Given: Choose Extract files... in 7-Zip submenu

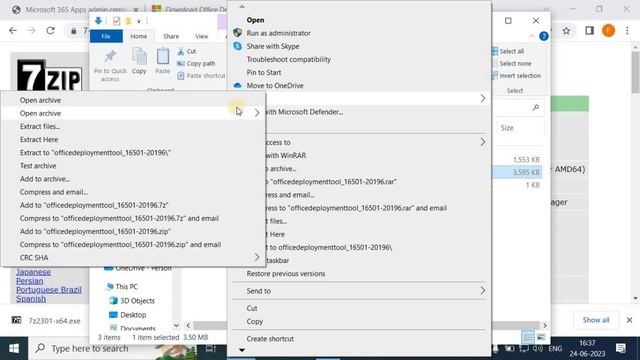Looking at the screenshot, I should coord(133,127).
